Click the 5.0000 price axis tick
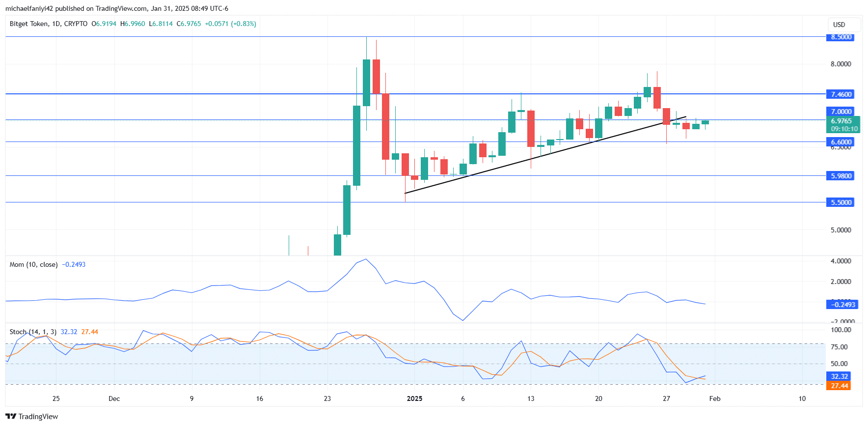Image resolution: width=868 pixels, height=426 pixels. [841, 230]
